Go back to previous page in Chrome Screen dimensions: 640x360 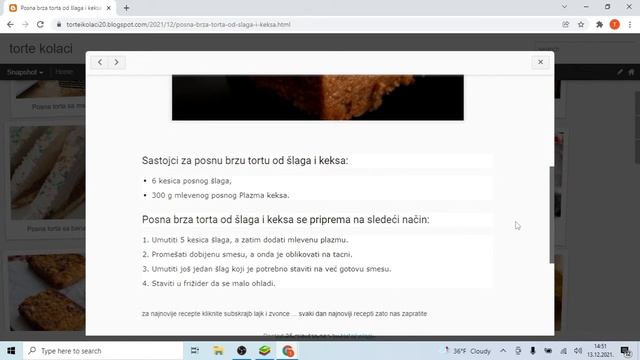click(10, 24)
